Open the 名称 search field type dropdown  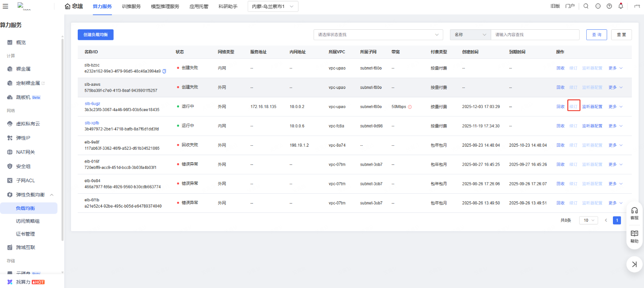(470, 35)
